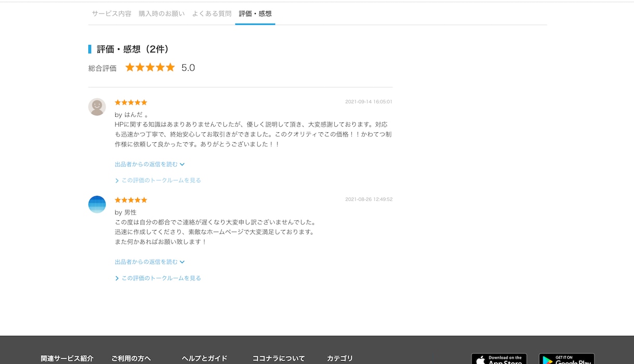Viewport: 634px width, 364px height.
Task: Click the overall five-star rating icons
Action: pos(150,68)
